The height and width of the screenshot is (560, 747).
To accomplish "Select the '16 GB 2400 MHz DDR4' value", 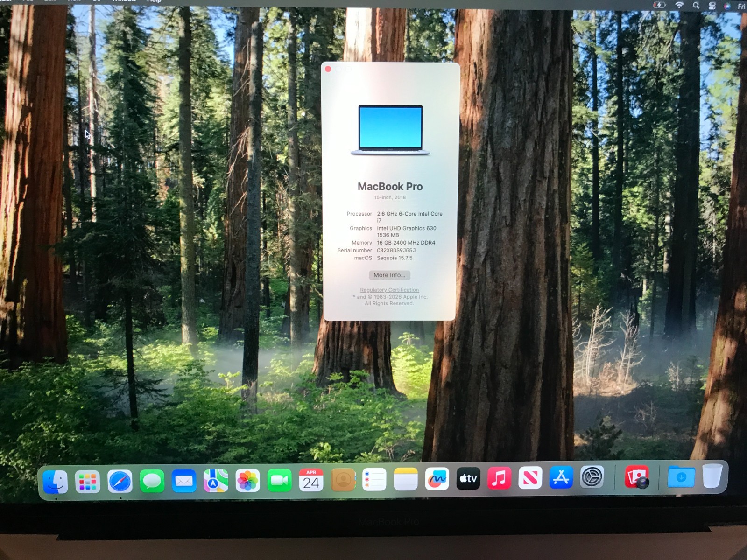I will point(406,243).
